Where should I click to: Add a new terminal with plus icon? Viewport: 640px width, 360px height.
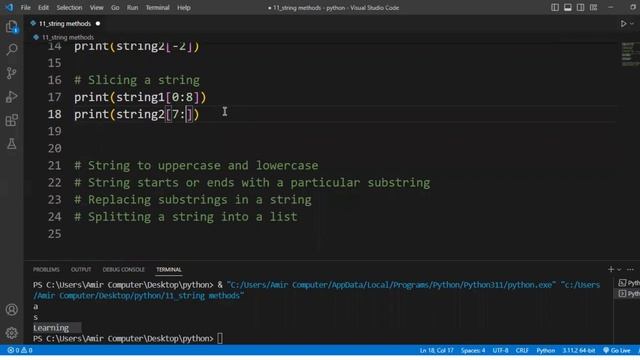coord(611,269)
